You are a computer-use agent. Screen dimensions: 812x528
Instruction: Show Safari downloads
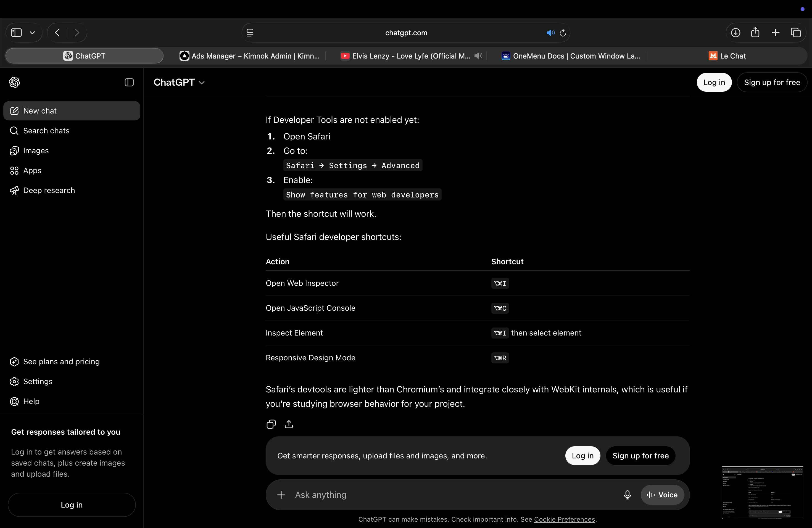point(735,33)
